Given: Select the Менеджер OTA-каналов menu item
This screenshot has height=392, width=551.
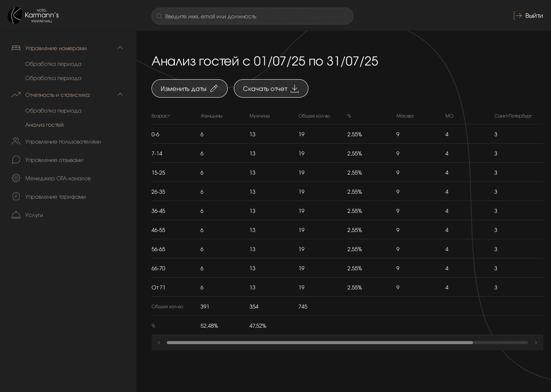Looking at the screenshot, I should tap(58, 178).
